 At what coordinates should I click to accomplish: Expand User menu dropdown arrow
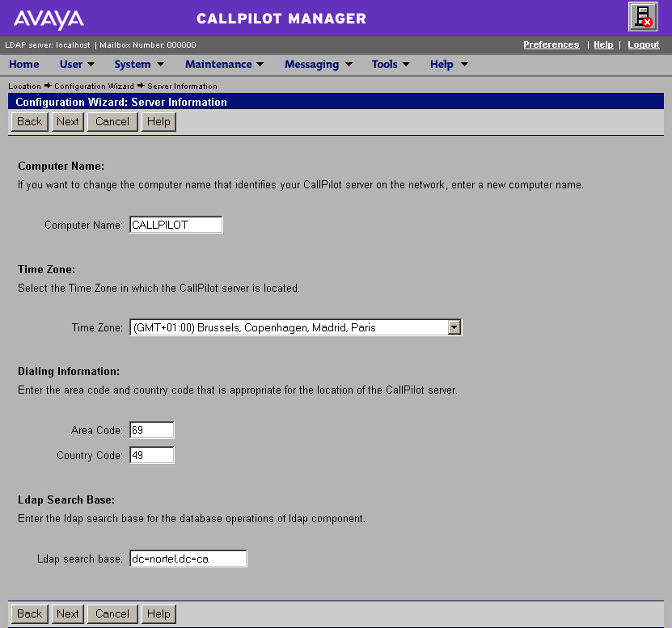coord(91,65)
